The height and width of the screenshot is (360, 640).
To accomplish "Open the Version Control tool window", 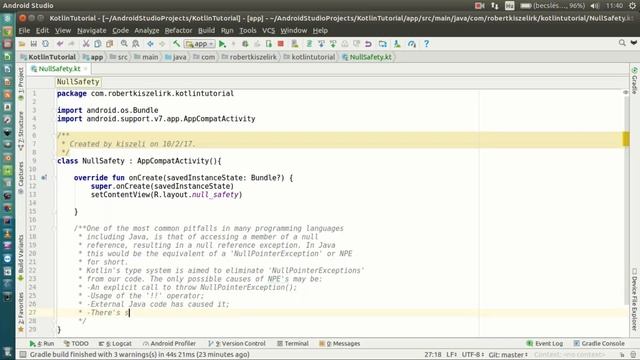I will tap(237, 344).
